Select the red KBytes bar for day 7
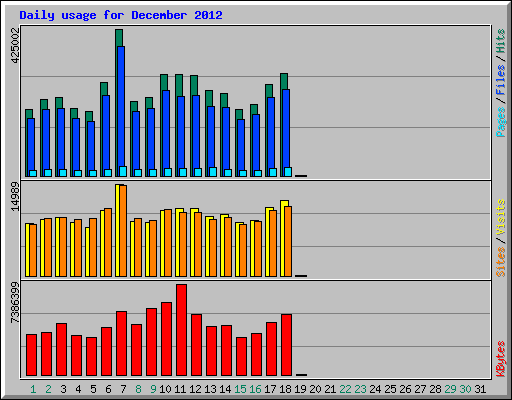 [121, 344]
